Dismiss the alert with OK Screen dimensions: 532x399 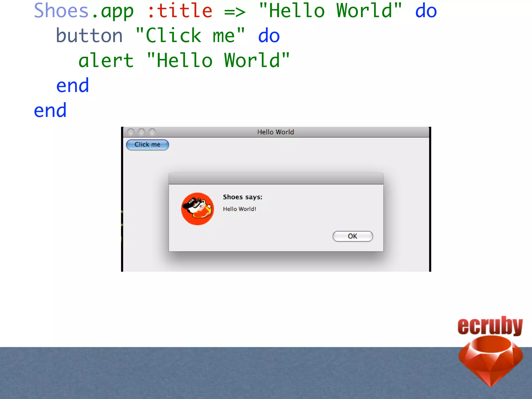[x=353, y=236]
